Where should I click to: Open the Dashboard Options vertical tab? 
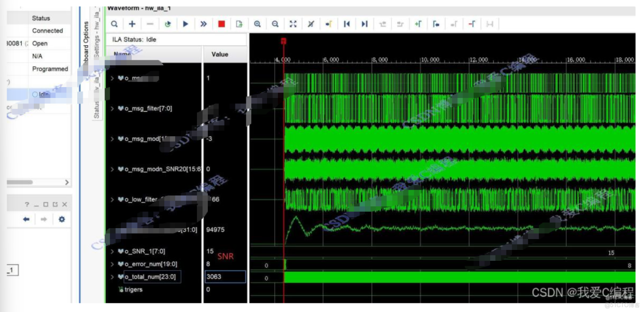[85, 44]
